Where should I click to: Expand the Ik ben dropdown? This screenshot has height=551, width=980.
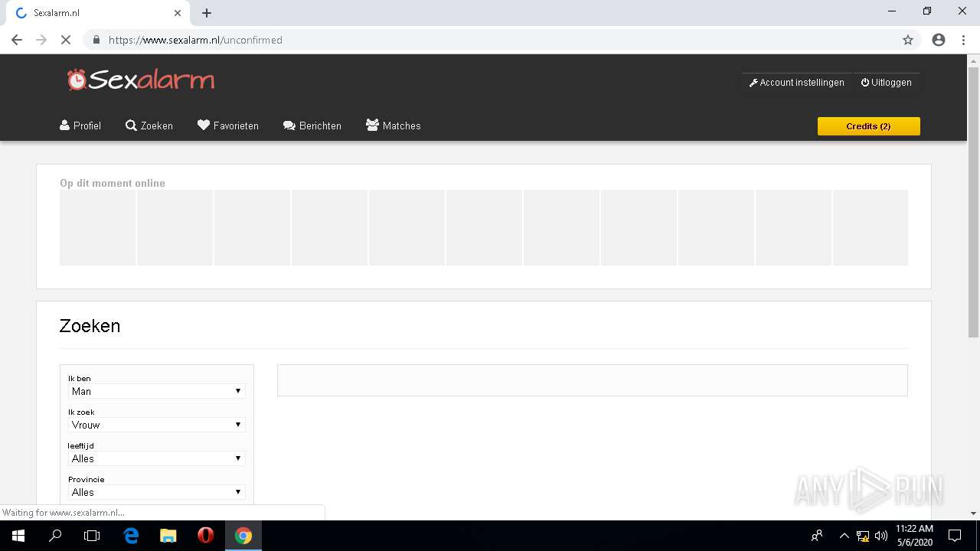click(x=157, y=391)
